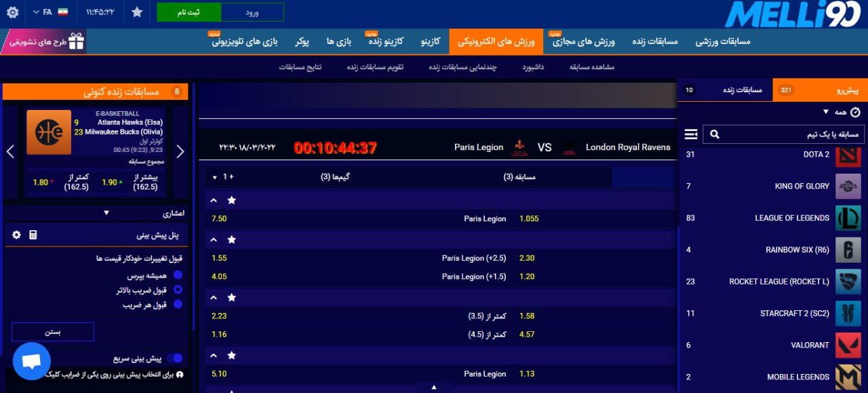Click the calculator icon in the bet panel
Image resolution: width=868 pixels, height=393 pixels.
pos(33,235)
